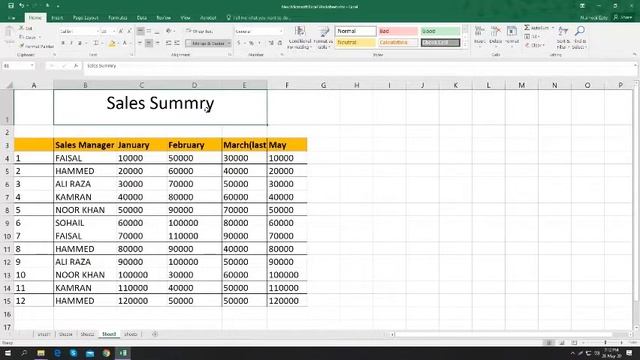Screen dimensions: 640x360
Task: Open the Clear eraser dropdown
Action: (535, 45)
